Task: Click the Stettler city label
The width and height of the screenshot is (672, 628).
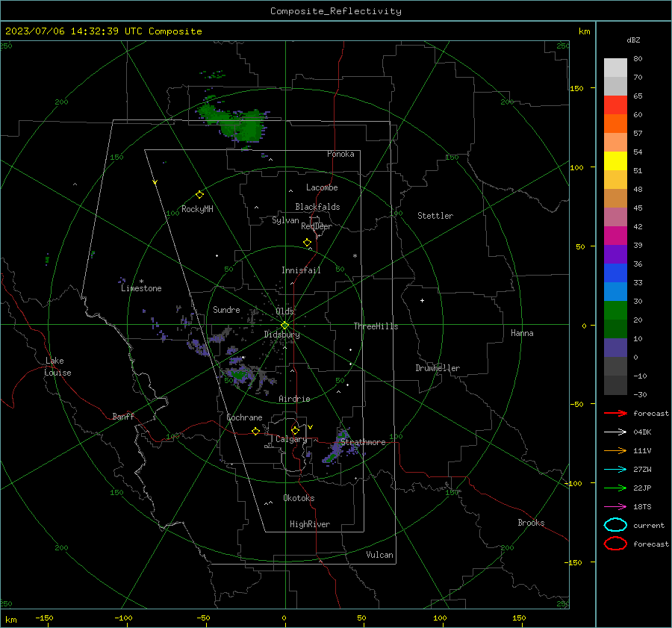Action: tap(435, 216)
